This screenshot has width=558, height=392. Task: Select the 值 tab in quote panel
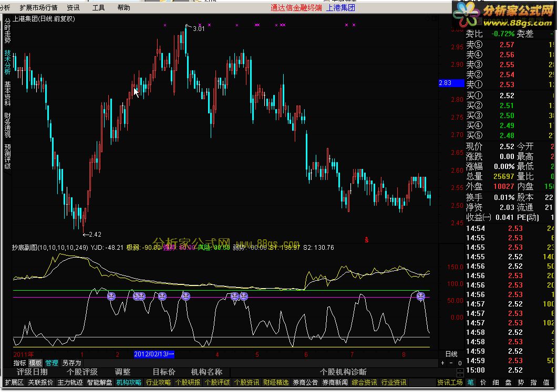click(546, 383)
